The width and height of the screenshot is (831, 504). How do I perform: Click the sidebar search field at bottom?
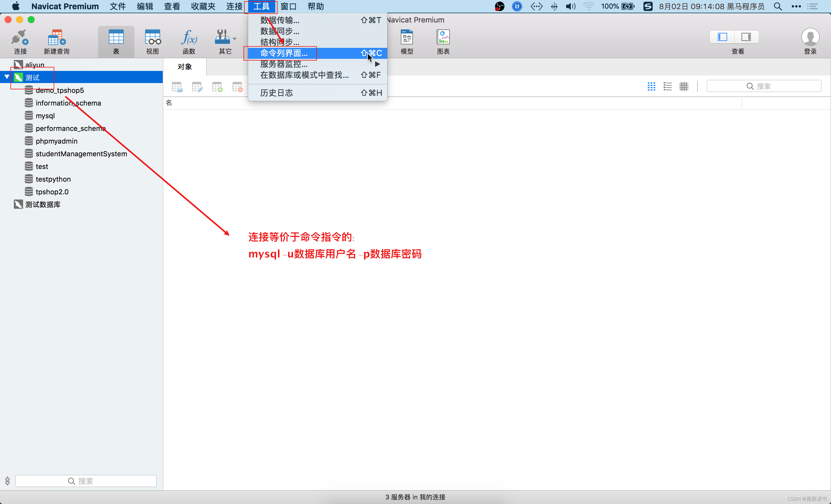tap(86, 481)
